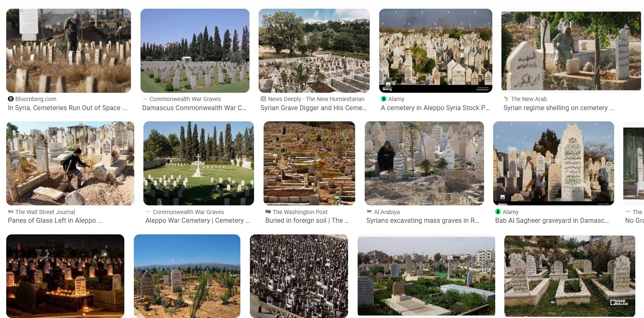Select the white cross Aleppo War Cemetery image
The height and width of the screenshot is (318, 644).
[199, 163]
